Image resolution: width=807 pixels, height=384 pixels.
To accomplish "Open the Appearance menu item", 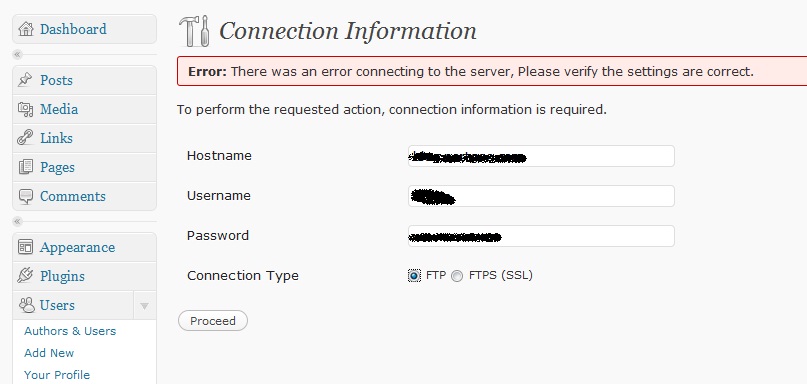I will tap(84, 247).
